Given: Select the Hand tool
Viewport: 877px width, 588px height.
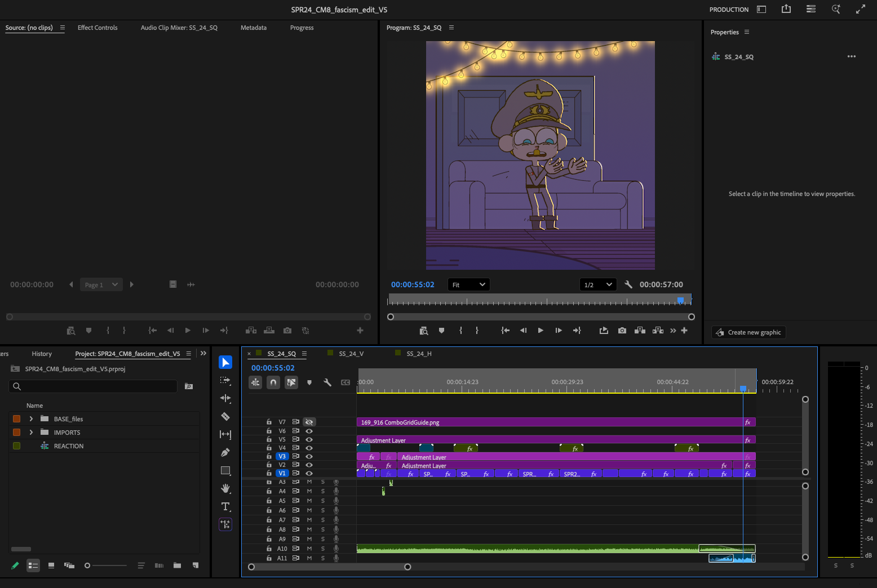Looking at the screenshot, I should (225, 488).
